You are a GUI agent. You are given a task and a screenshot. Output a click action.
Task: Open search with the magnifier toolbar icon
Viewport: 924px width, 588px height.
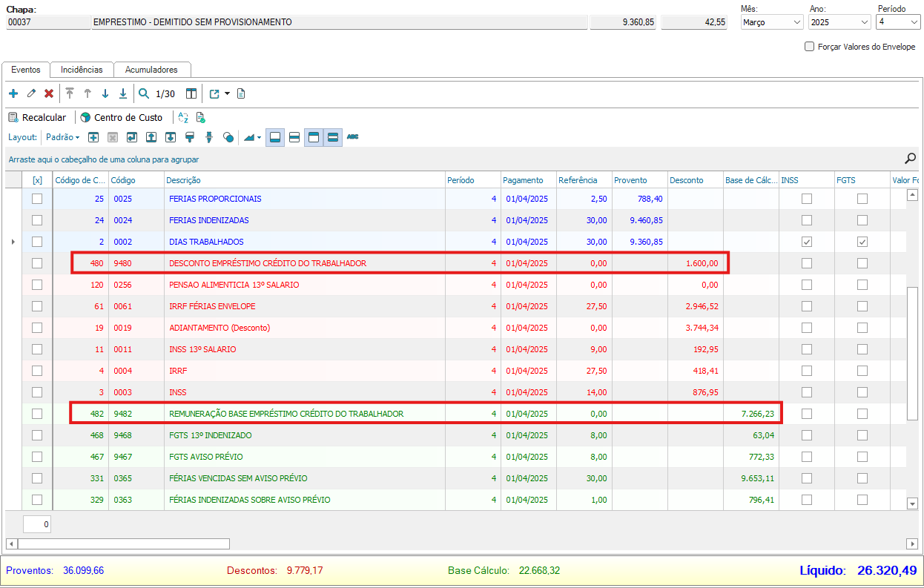(x=144, y=93)
